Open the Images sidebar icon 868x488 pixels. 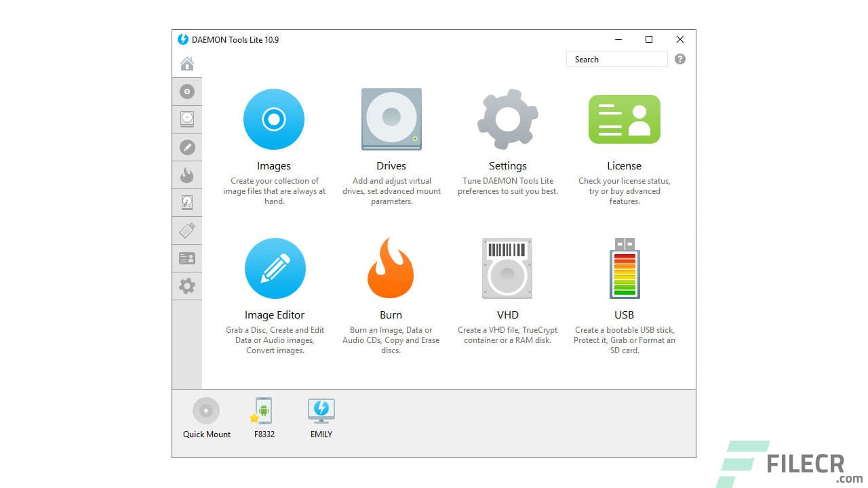click(187, 91)
